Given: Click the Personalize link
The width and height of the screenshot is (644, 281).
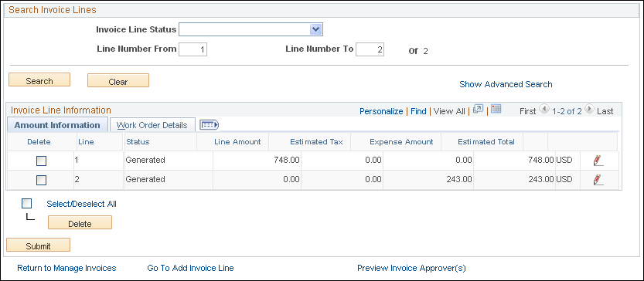Looking at the screenshot, I should [x=381, y=111].
